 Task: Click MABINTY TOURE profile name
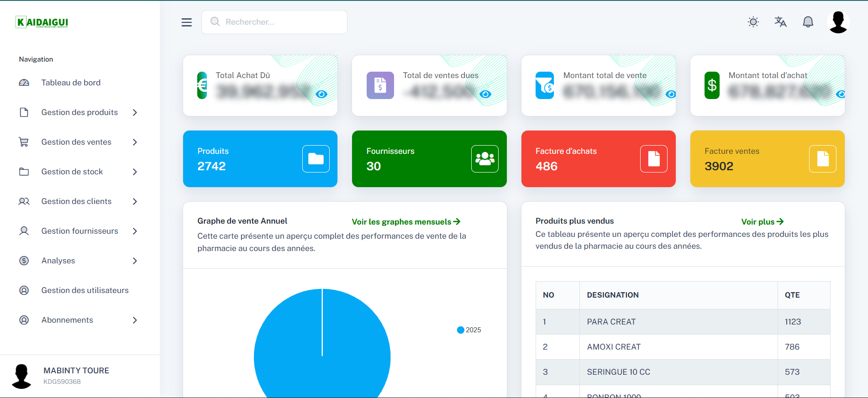click(76, 371)
